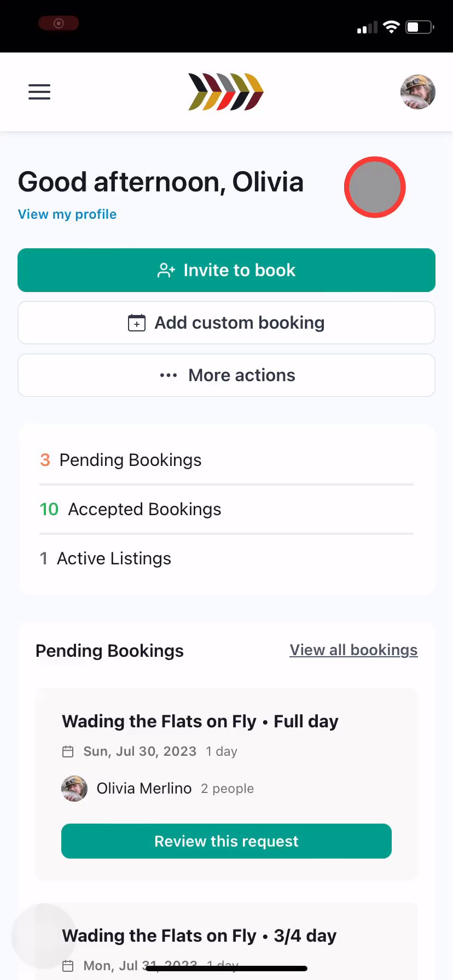Tap the three dots More actions icon

click(x=169, y=375)
